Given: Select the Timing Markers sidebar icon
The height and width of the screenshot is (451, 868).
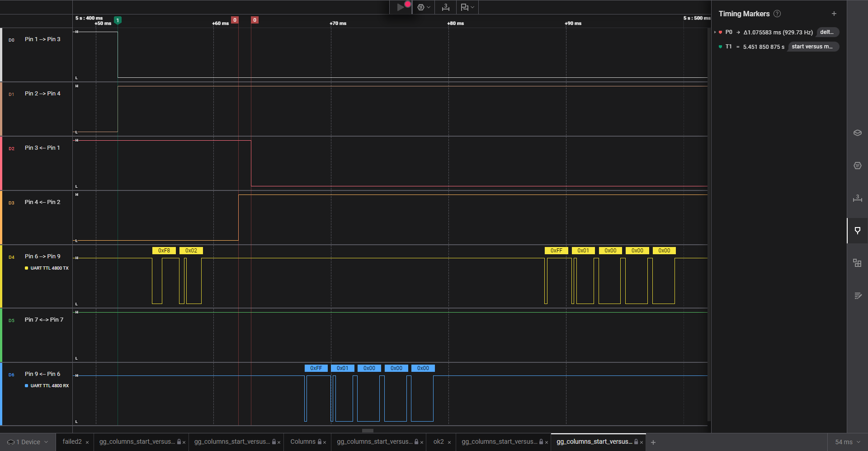Looking at the screenshot, I should [x=857, y=231].
